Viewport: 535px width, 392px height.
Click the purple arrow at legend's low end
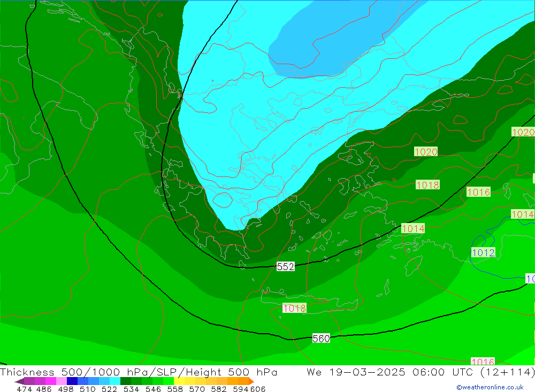(19, 381)
